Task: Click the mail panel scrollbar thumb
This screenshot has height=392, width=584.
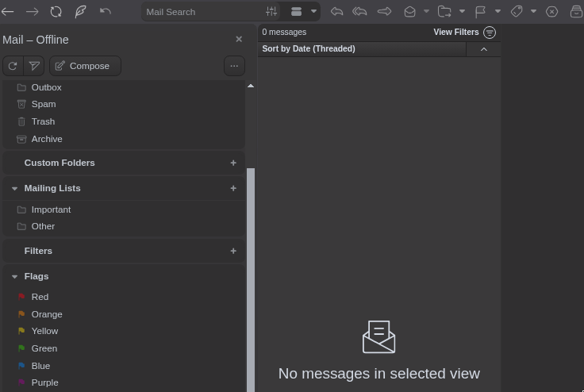Action: point(251,280)
